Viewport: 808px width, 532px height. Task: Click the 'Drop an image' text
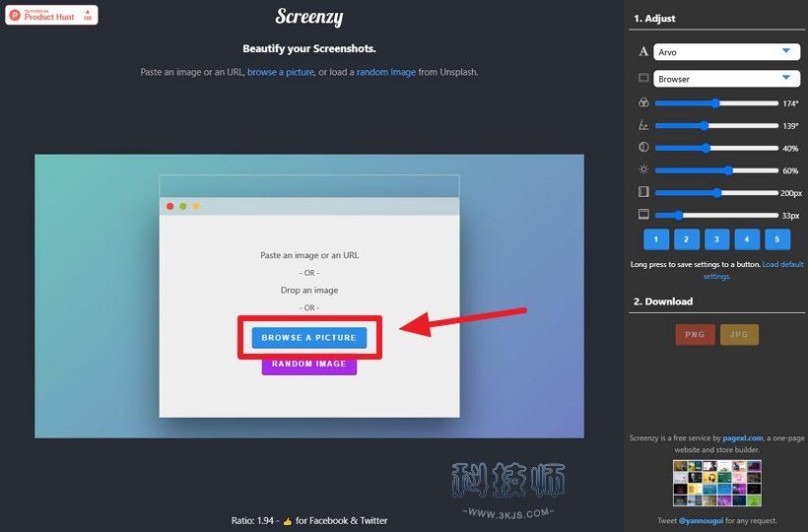pyautogui.click(x=309, y=291)
